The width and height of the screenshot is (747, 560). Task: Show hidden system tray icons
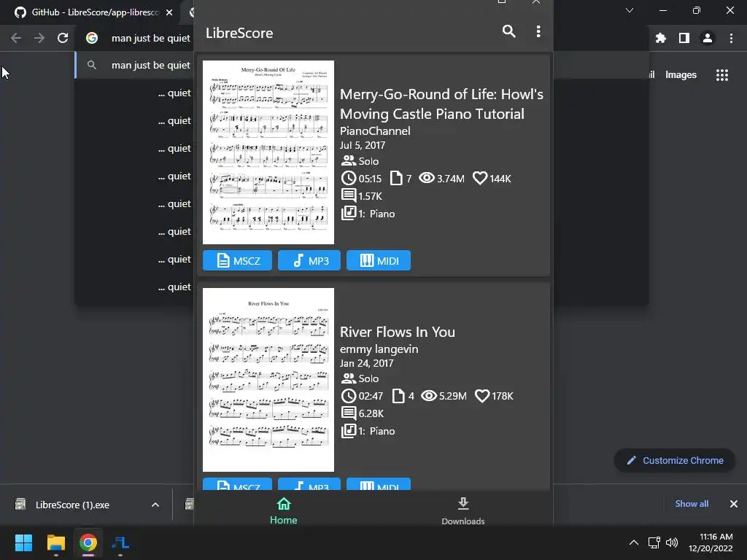coord(634,542)
